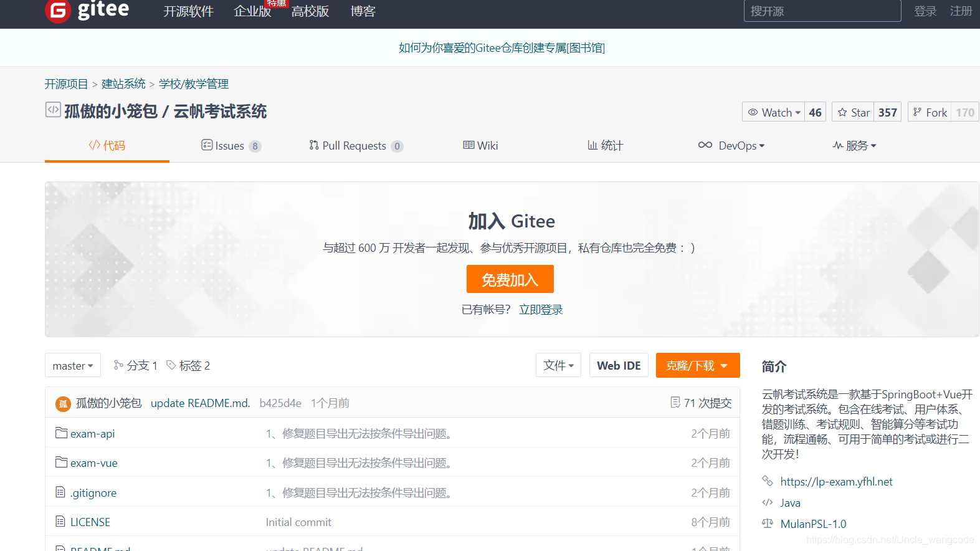Click the eye icon in the Watch button
Screen dimensions: 980x551
tap(753, 112)
